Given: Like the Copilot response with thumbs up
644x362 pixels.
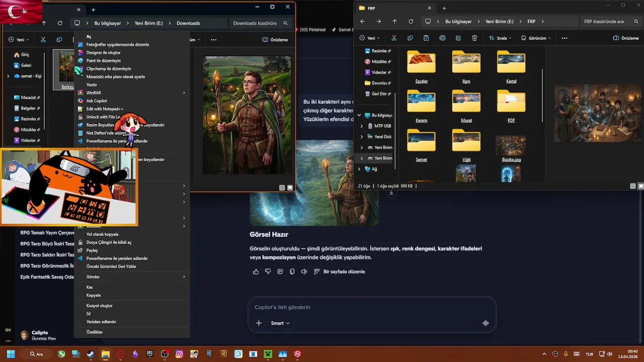Looking at the screenshot, I should pos(256,271).
